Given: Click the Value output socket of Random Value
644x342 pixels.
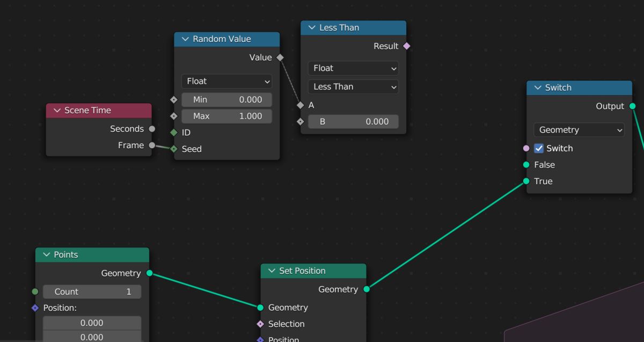Looking at the screenshot, I should pos(280,57).
